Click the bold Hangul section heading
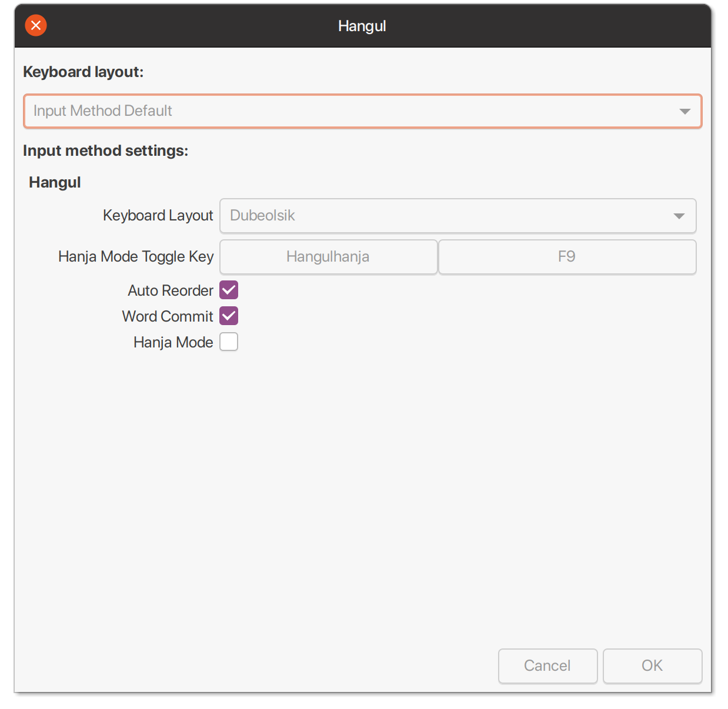 pos(55,182)
